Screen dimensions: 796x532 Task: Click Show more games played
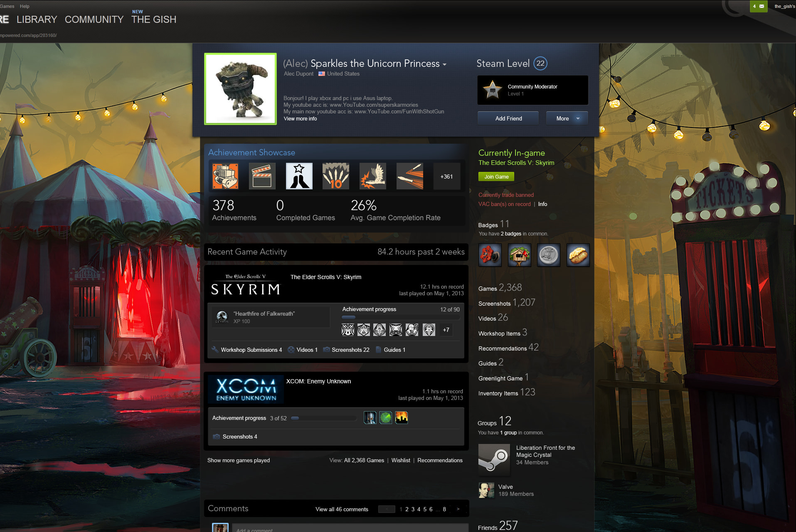point(239,460)
